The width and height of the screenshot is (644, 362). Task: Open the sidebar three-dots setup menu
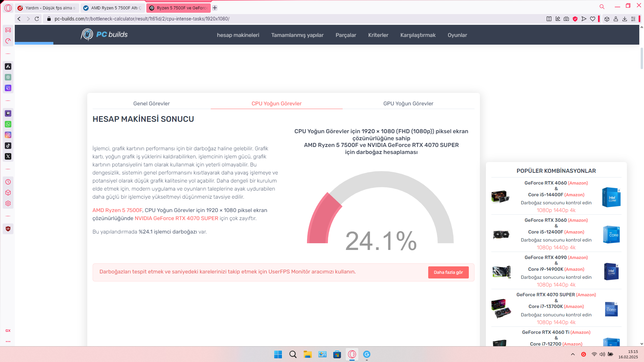pyautogui.click(x=8, y=342)
